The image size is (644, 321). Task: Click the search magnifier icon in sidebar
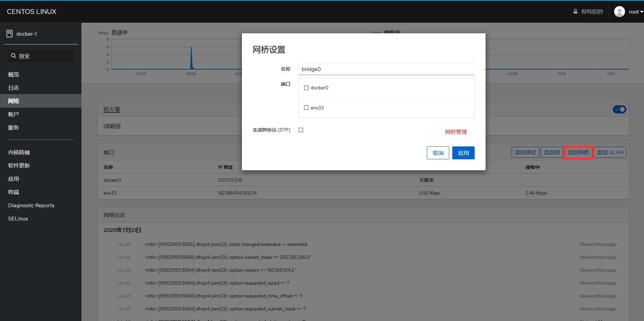point(14,55)
